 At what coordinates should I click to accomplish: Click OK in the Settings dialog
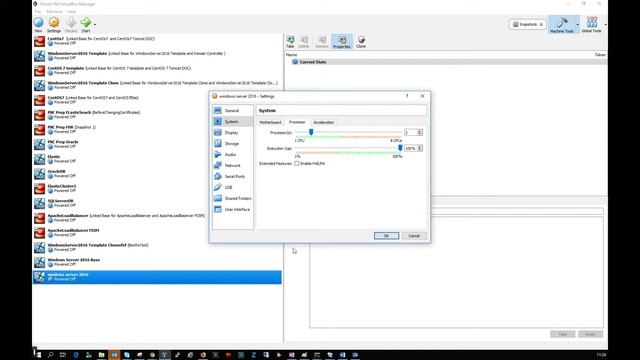[x=386, y=236]
